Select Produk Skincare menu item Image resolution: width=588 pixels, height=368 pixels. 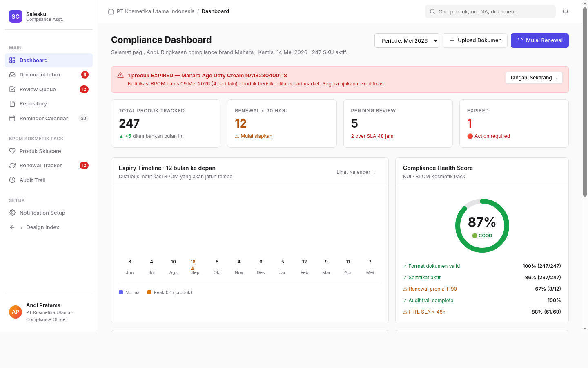click(x=49, y=151)
